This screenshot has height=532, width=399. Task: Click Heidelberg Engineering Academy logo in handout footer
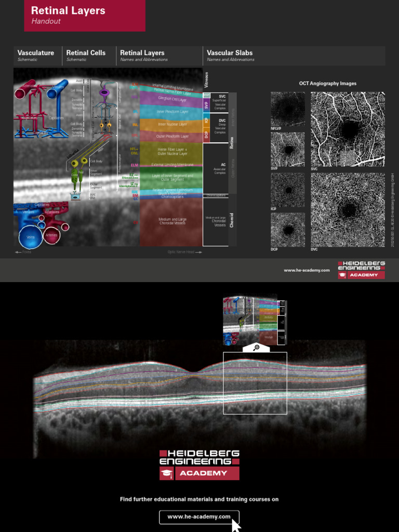coord(362,270)
